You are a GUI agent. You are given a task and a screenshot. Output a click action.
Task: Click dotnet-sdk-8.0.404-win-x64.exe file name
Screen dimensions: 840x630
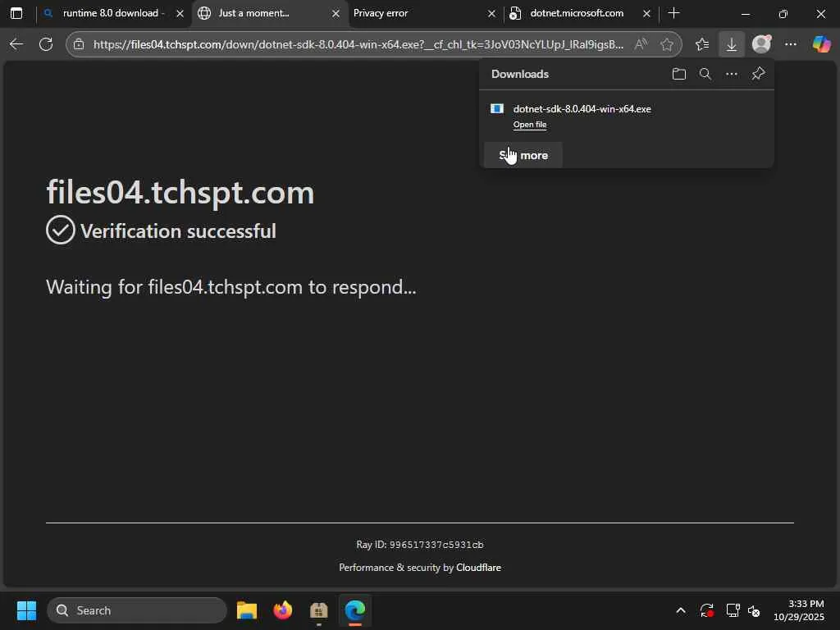[x=582, y=109]
